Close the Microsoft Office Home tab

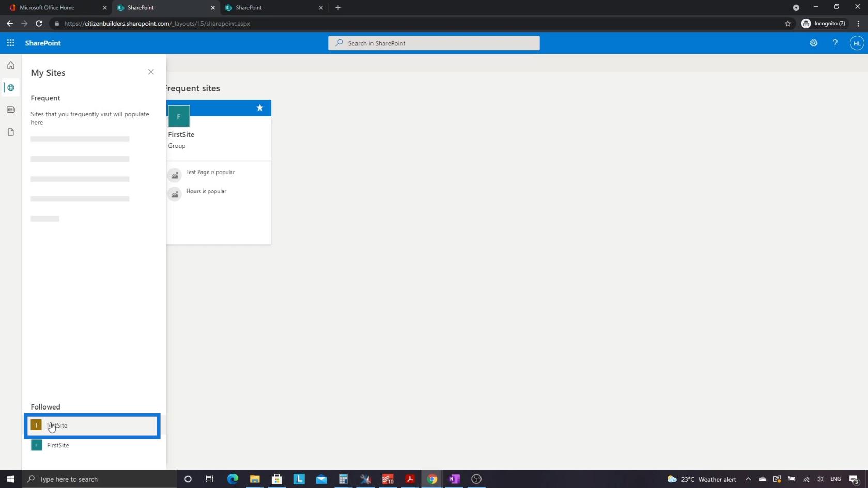point(105,8)
